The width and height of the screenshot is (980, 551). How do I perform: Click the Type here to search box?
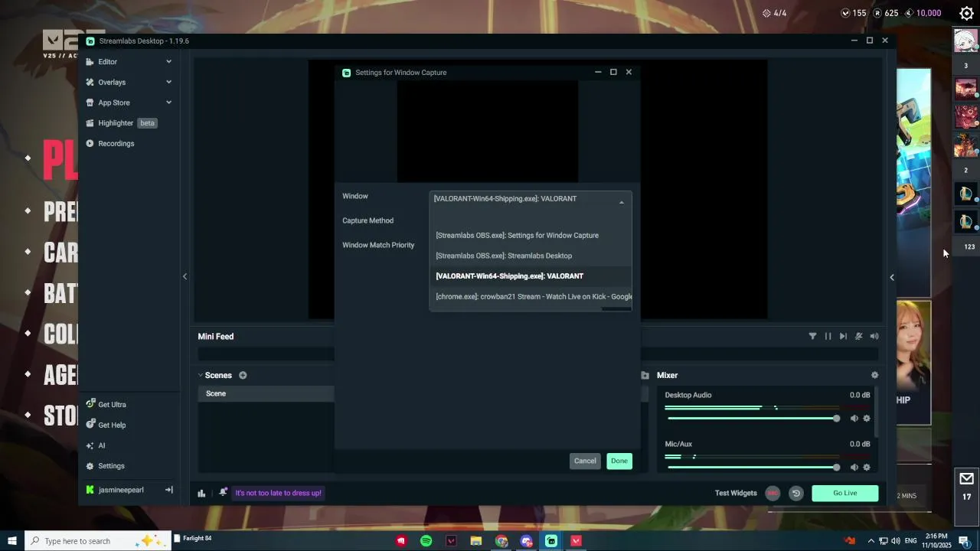click(x=100, y=541)
